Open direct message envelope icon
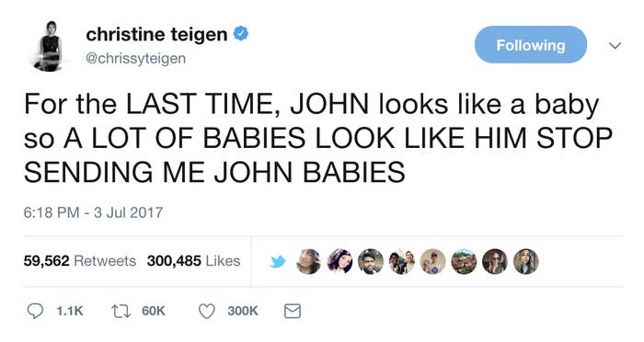 (x=293, y=312)
